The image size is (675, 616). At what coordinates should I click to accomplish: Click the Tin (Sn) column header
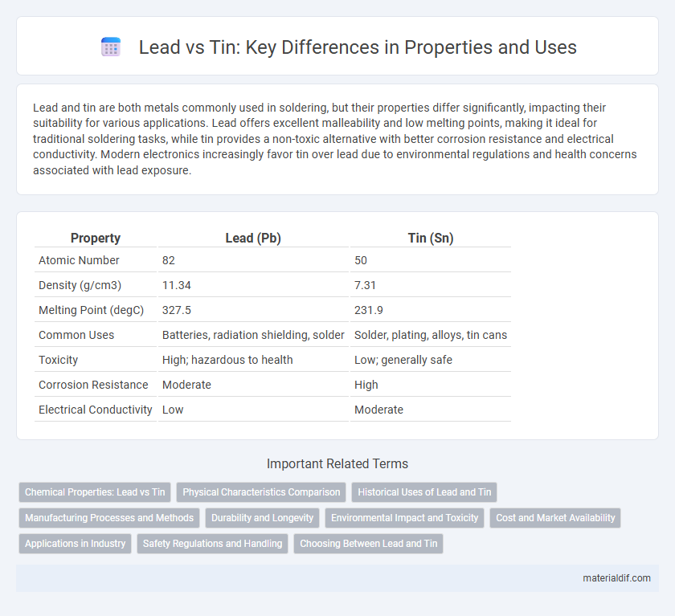(431, 238)
